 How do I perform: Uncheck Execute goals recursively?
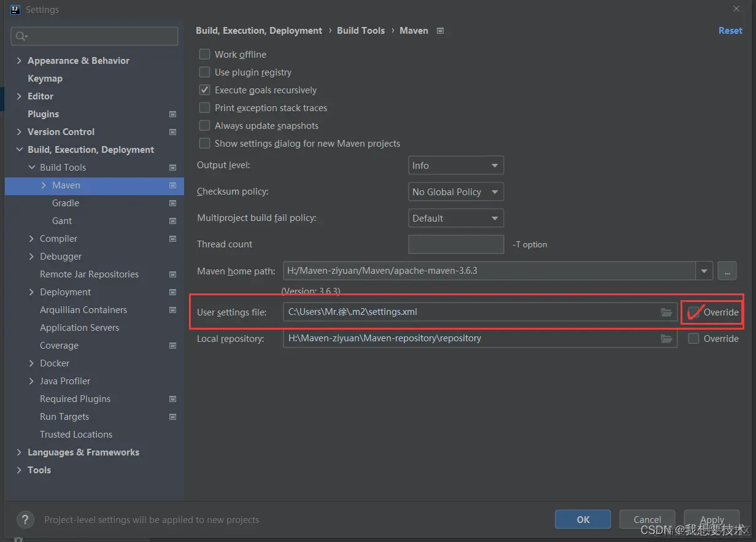coord(204,90)
